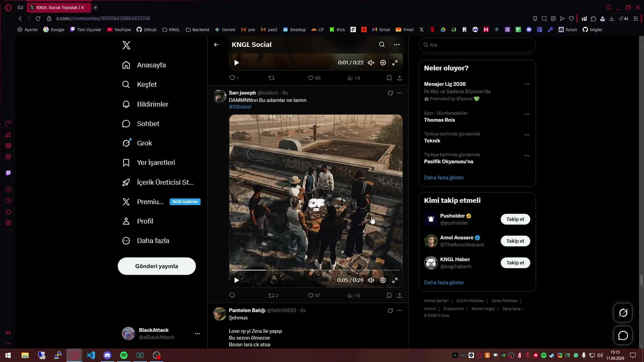Open a new browser tab
This screenshot has height=362, width=644.
point(95,8)
